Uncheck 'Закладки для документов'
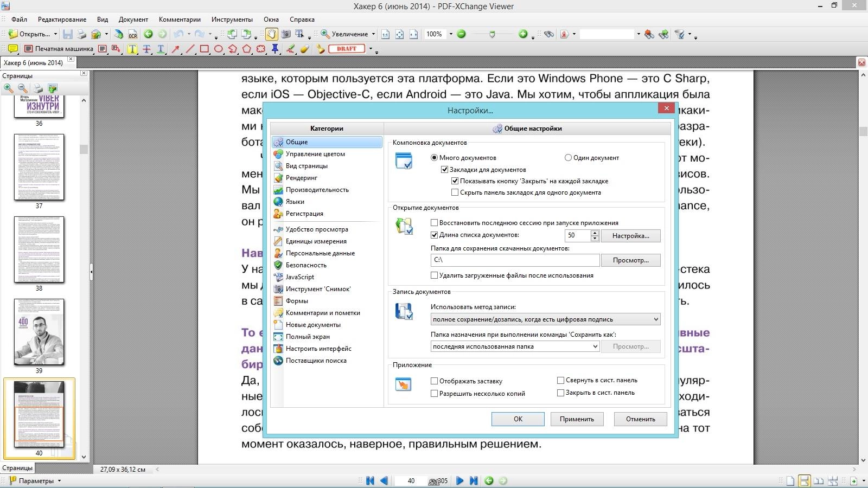The image size is (868, 488). 444,170
